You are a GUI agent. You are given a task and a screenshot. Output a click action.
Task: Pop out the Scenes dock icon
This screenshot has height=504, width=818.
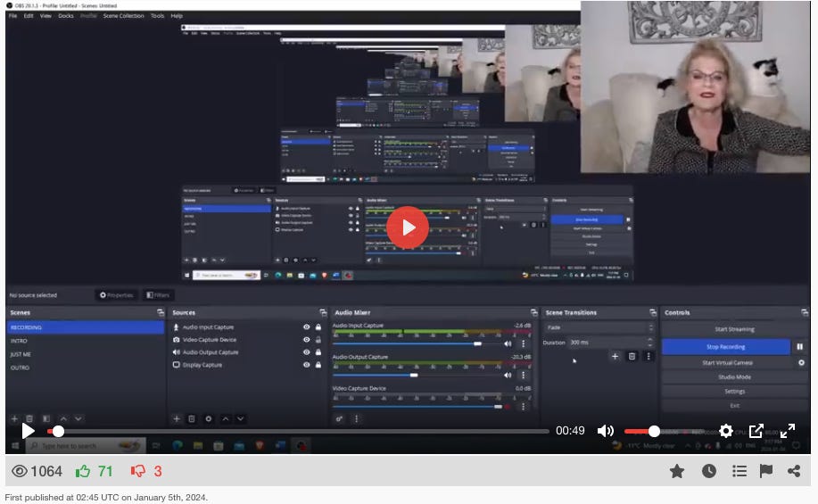point(161,312)
